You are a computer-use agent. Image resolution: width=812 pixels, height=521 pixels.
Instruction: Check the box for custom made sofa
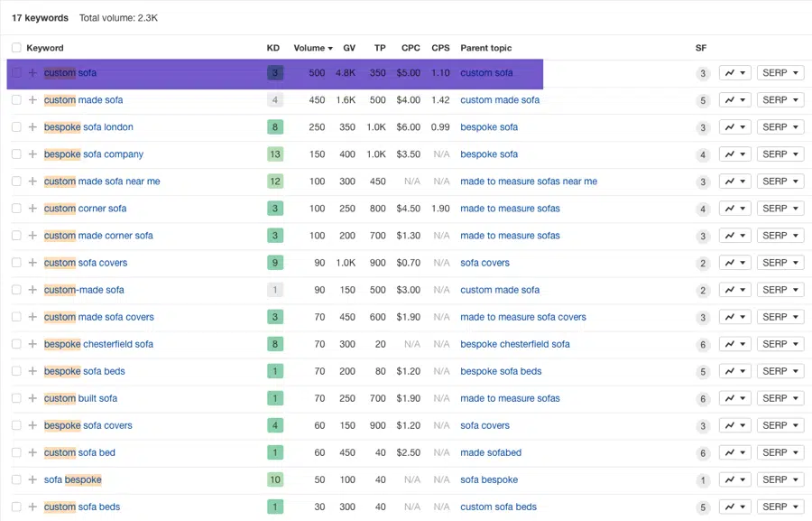pos(16,100)
